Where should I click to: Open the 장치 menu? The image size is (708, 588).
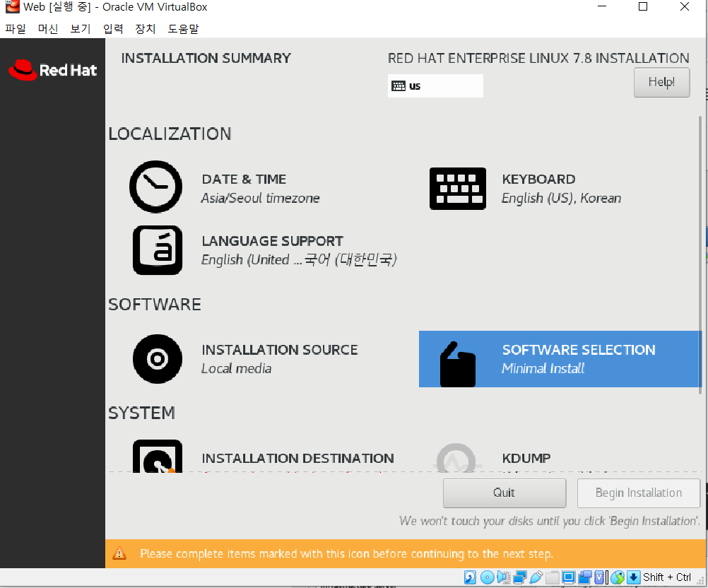point(146,29)
